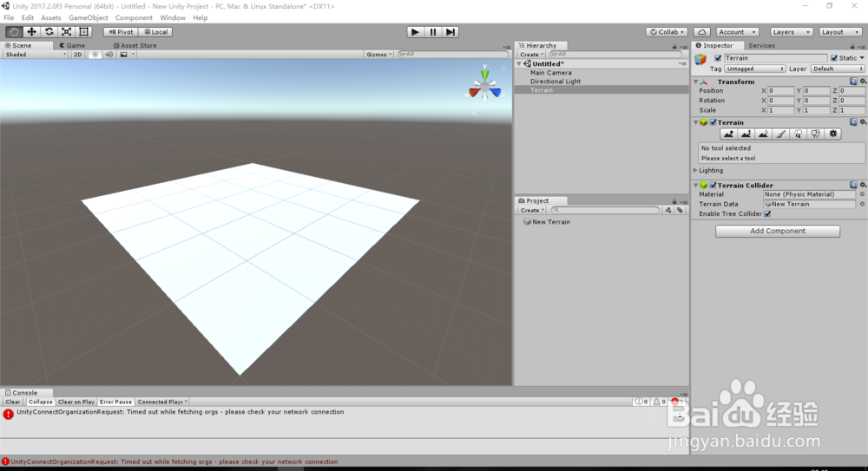Click the Add Component button
The height and width of the screenshot is (471, 868).
(x=777, y=231)
